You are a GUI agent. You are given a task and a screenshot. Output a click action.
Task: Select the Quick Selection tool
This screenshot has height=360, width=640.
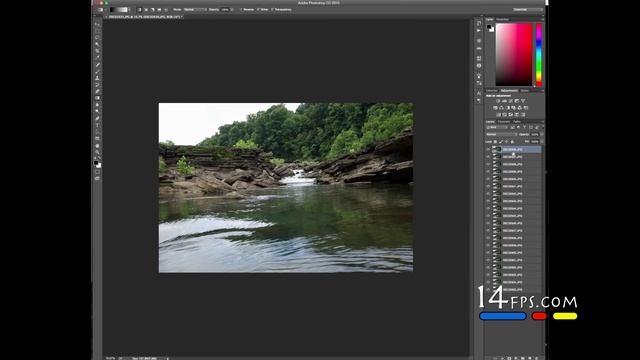coord(97,44)
